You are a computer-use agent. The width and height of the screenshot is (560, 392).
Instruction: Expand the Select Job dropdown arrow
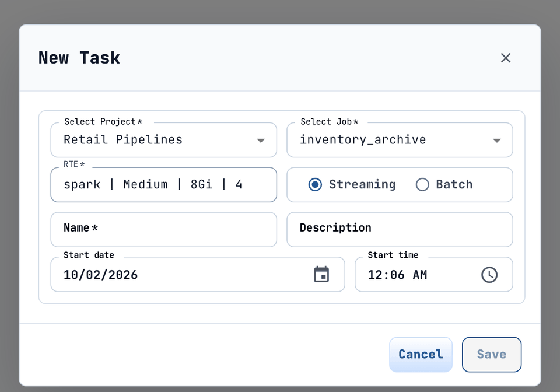pos(497,141)
